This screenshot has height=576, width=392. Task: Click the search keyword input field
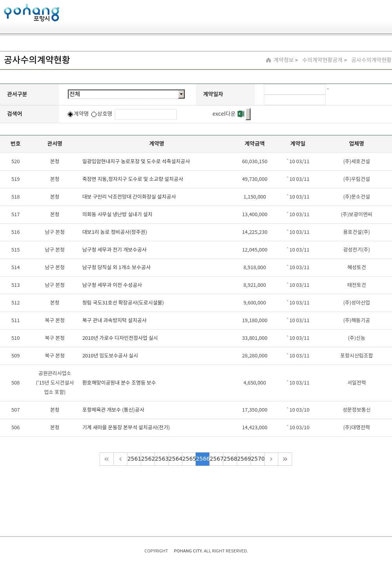pos(146,114)
